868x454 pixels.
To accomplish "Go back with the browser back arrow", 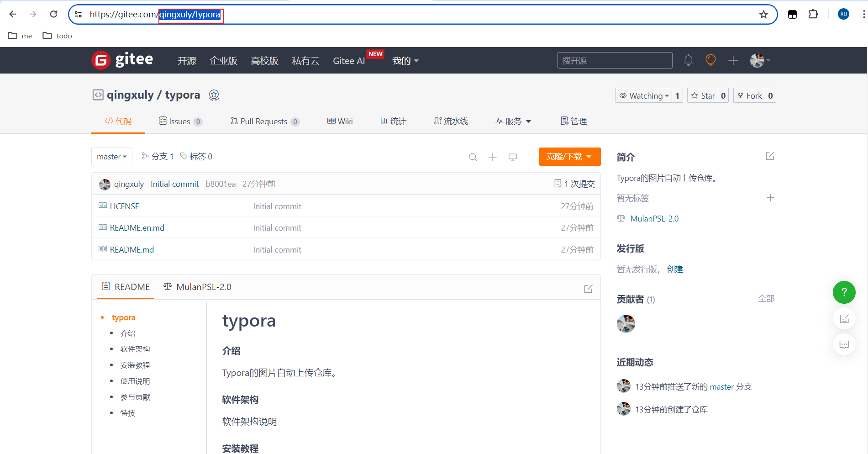I will [13, 14].
